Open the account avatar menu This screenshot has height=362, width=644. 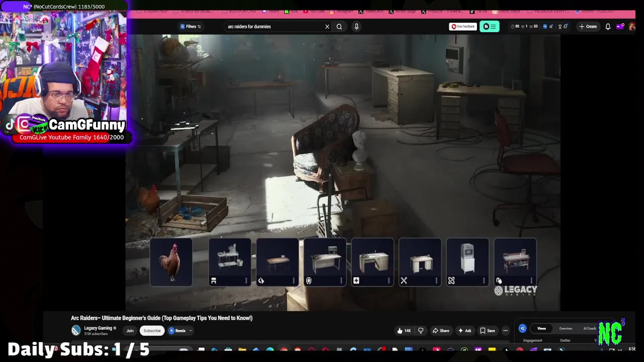(x=632, y=27)
